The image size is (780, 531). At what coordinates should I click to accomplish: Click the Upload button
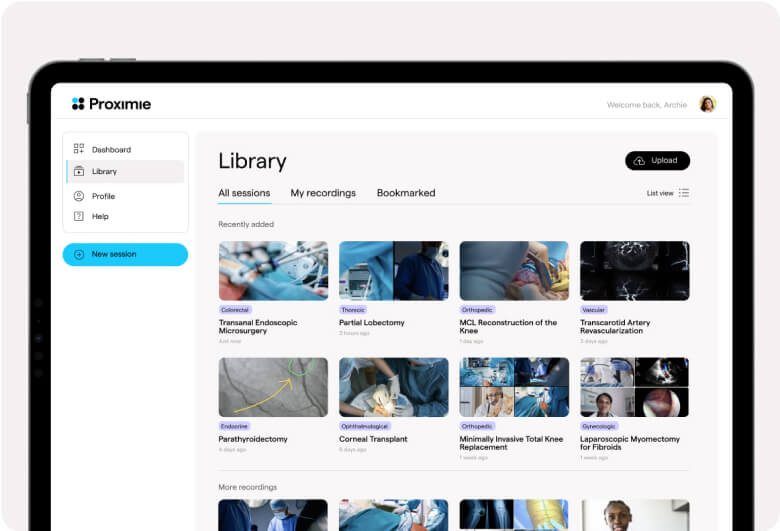pos(657,161)
